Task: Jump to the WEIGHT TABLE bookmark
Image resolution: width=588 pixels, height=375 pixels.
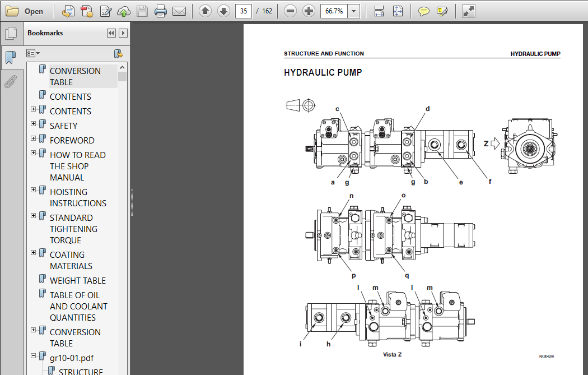Action: (x=78, y=281)
